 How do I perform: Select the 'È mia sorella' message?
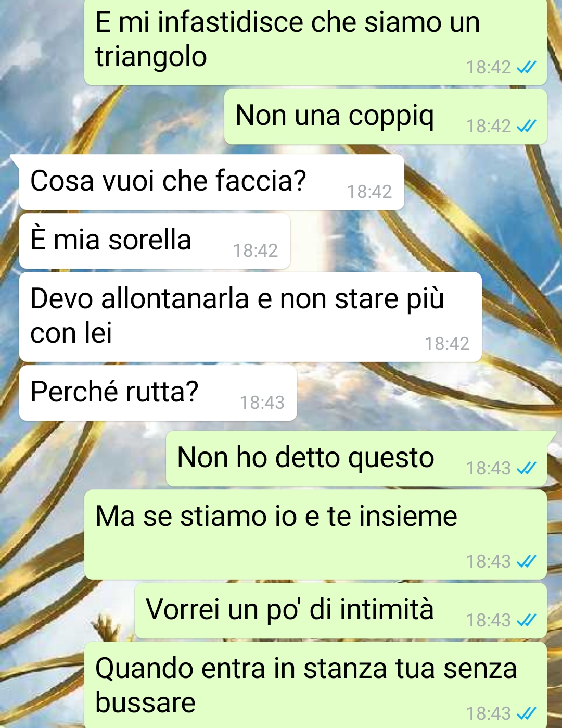[x=155, y=241]
